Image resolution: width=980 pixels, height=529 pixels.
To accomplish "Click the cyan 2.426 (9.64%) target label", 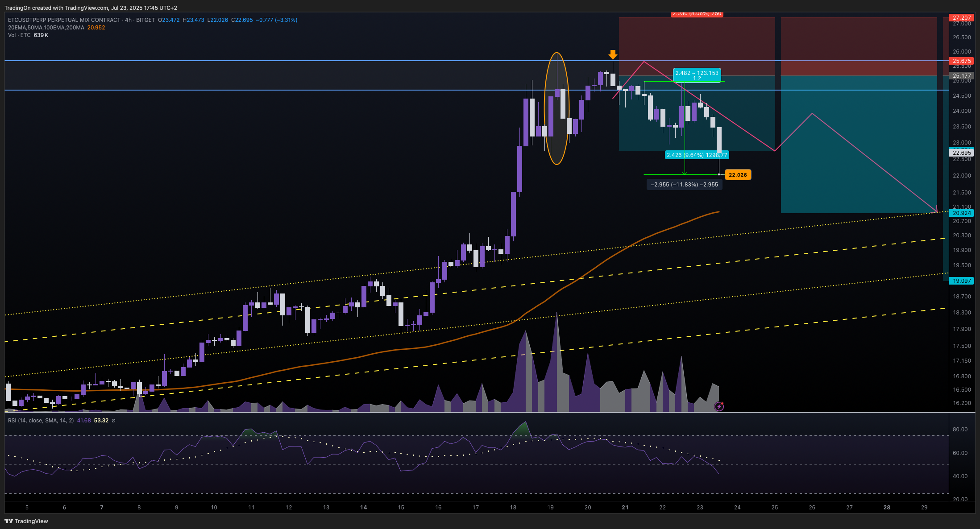I will 697,155.
